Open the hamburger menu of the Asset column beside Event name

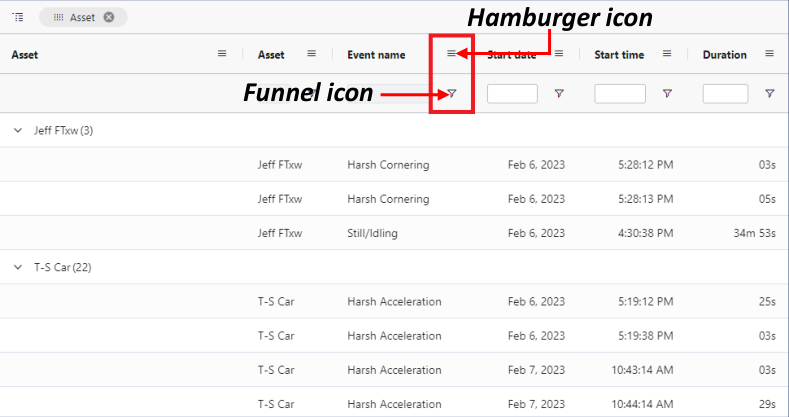coord(311,53)
